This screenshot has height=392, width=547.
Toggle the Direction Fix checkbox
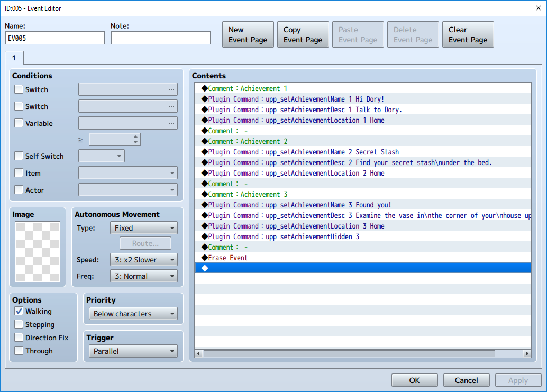pyautogui.click(x=19, y=338)
